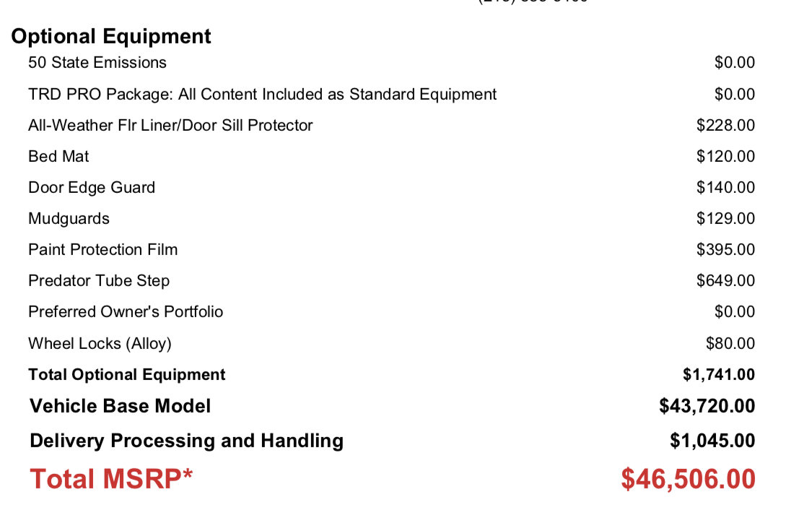Select the Paint Protection Film entry

pos(103,249)
